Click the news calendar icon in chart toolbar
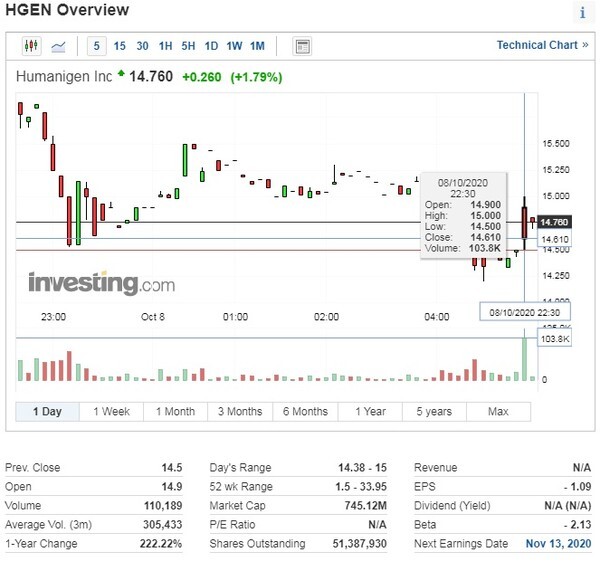This screenshot has width=600, height=571. click(302, 46)
